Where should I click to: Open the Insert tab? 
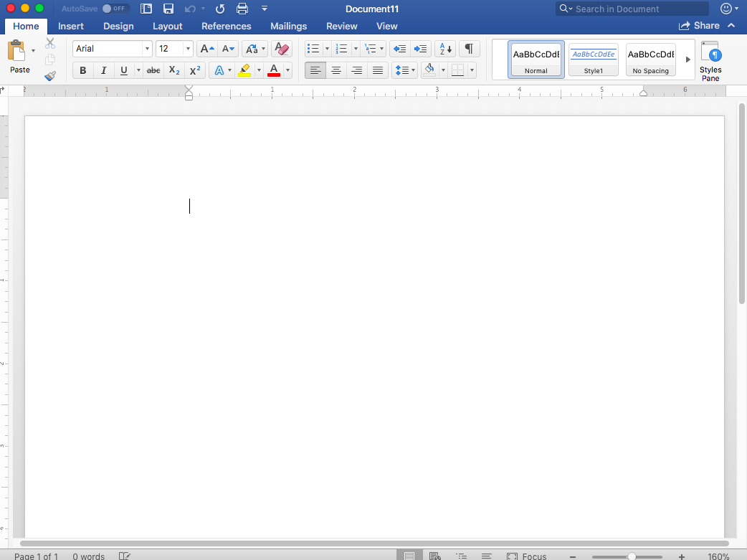tap(71, 27)
